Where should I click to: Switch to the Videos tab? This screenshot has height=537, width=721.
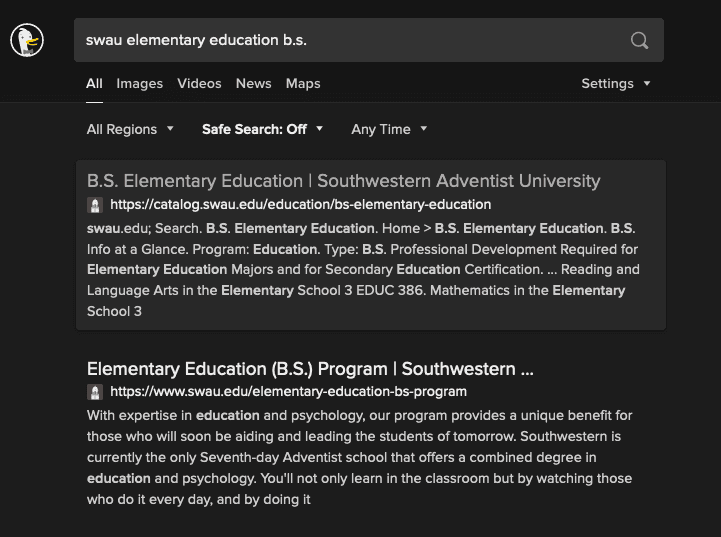pyautogui.click(x=199, y=84)
